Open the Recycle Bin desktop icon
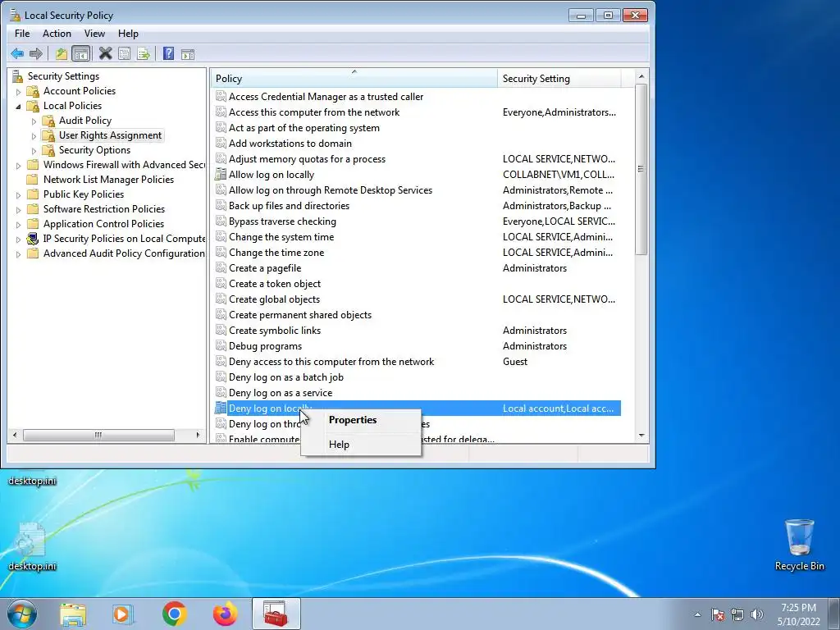Viewport: 840px width, 630px height. click(799, 545)
